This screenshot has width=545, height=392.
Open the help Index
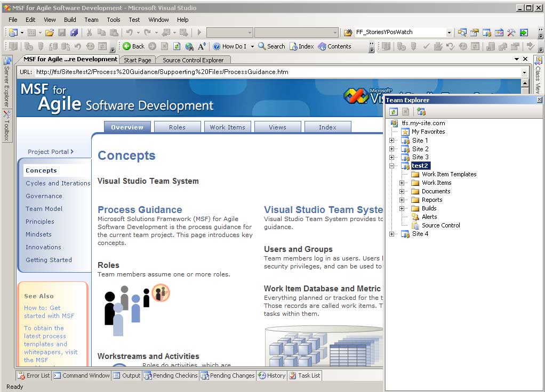point(302,46)
